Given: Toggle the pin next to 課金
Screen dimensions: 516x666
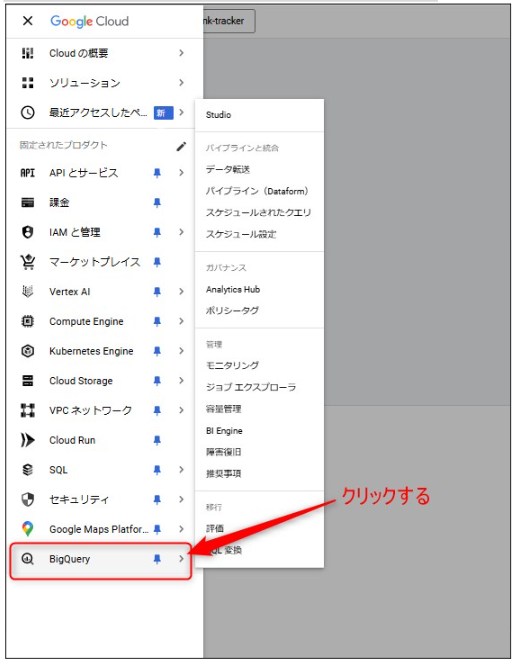Looking at the screenshot, I should tap(157, 203).
